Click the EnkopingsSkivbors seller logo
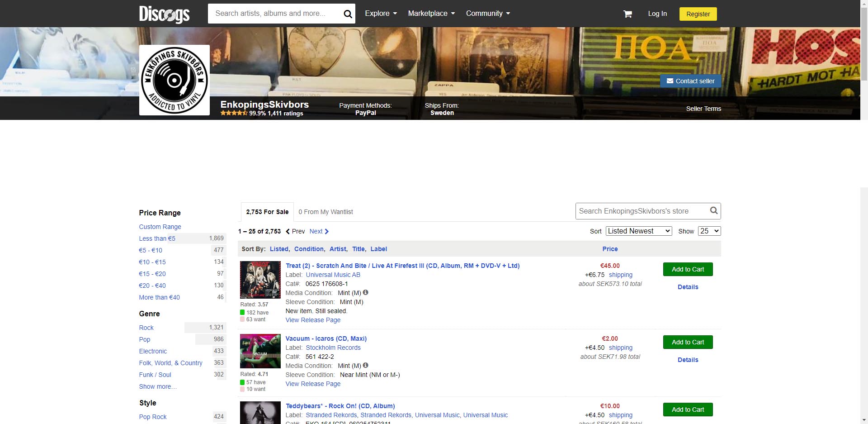This screenshot has width=868, height=424. pos(175,80)
